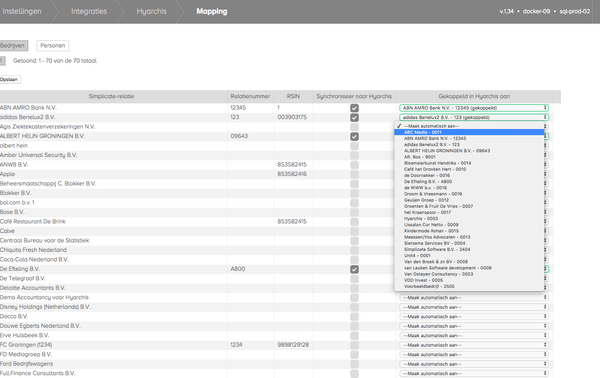600x378 pixels.
Task: Uncheck sync for ALBERT HEIJN GRONINGEN B.V.
Action: click(x=354, y=136)
